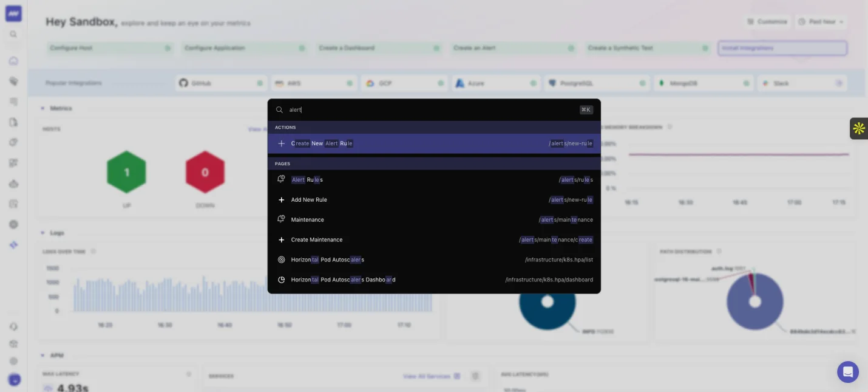The width and height of the screenshot is (868, 392).
Task: Click the Customize button
Action: [767, 22]
